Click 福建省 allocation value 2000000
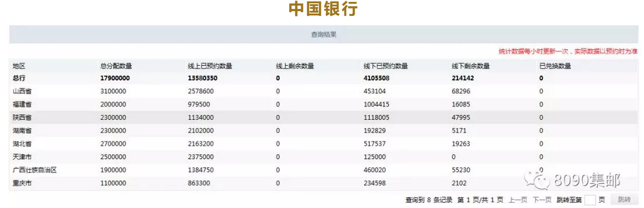 (x=113, y=104)
